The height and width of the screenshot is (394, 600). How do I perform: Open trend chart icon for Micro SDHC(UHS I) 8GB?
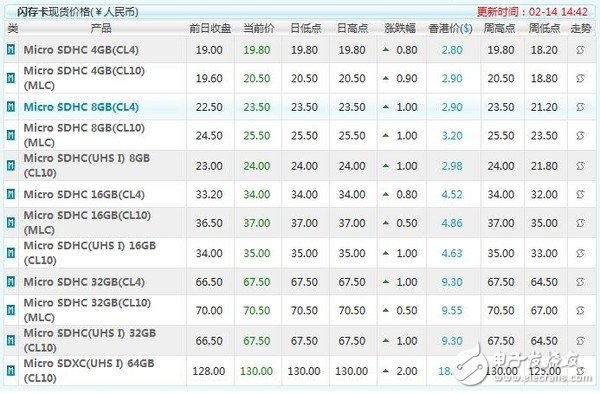pyautogui.click(x=580, y=166)
